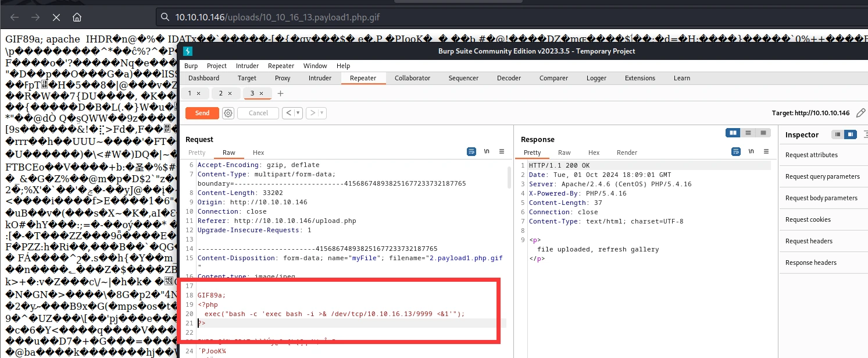Go to previous request with back arrow
The height and width of the screenshot is (358, 868).
289,113
